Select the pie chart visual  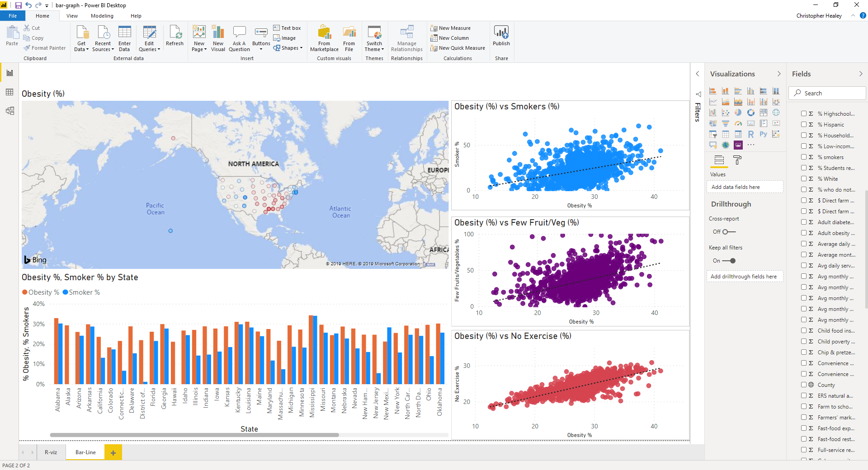coord(738,113)
